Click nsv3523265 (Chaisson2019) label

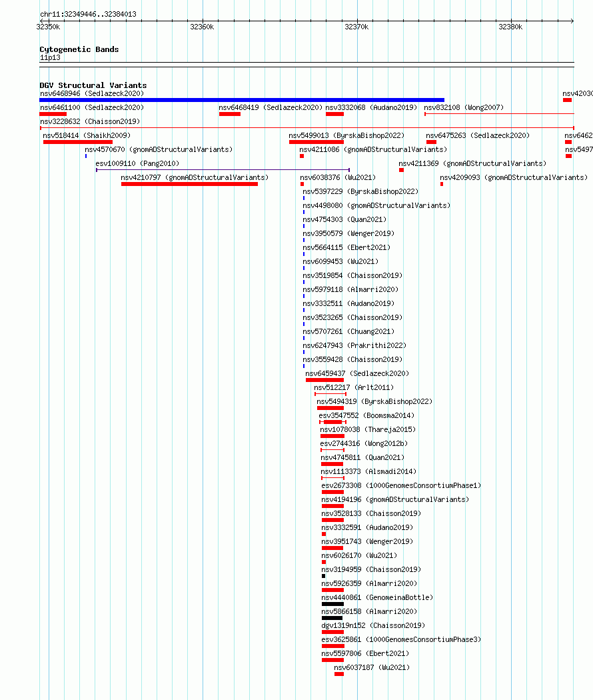click(x=352, y=317)
